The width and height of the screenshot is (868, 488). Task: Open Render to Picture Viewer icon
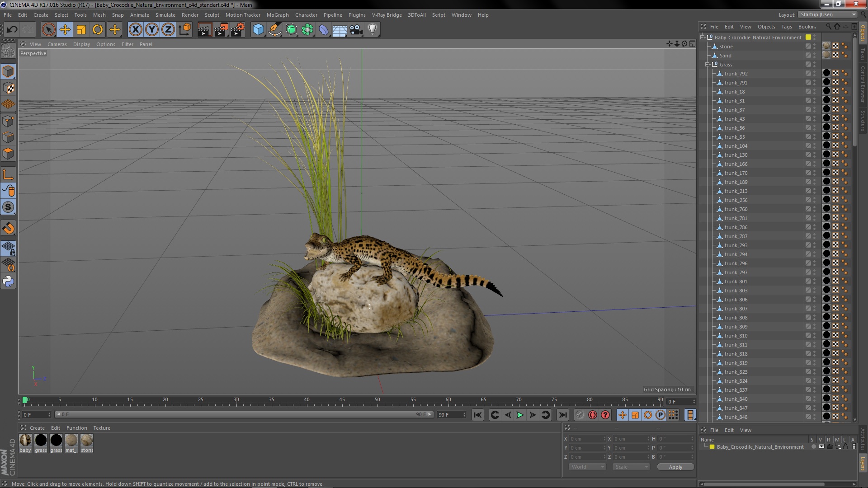tap(221, 30)
